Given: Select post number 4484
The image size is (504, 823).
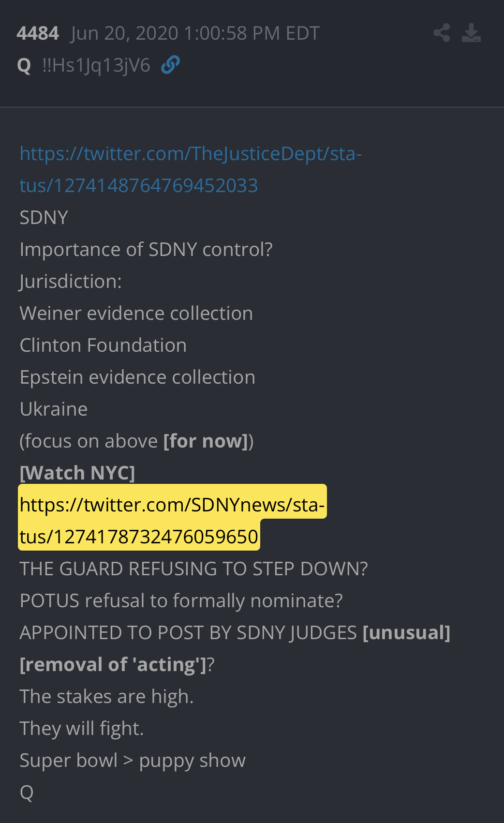Looking at the screenshot, I should pyautogui.click(x=38, y=33).
